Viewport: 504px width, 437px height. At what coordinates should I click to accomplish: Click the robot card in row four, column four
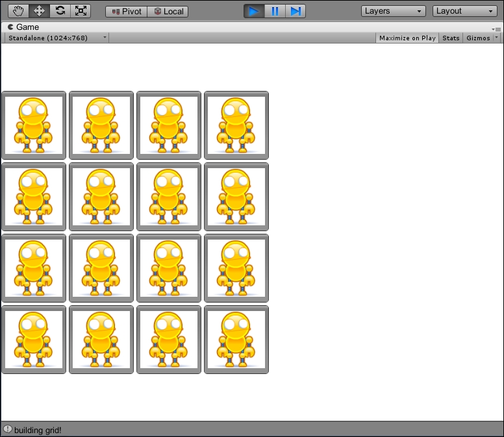tap(236, 340)
